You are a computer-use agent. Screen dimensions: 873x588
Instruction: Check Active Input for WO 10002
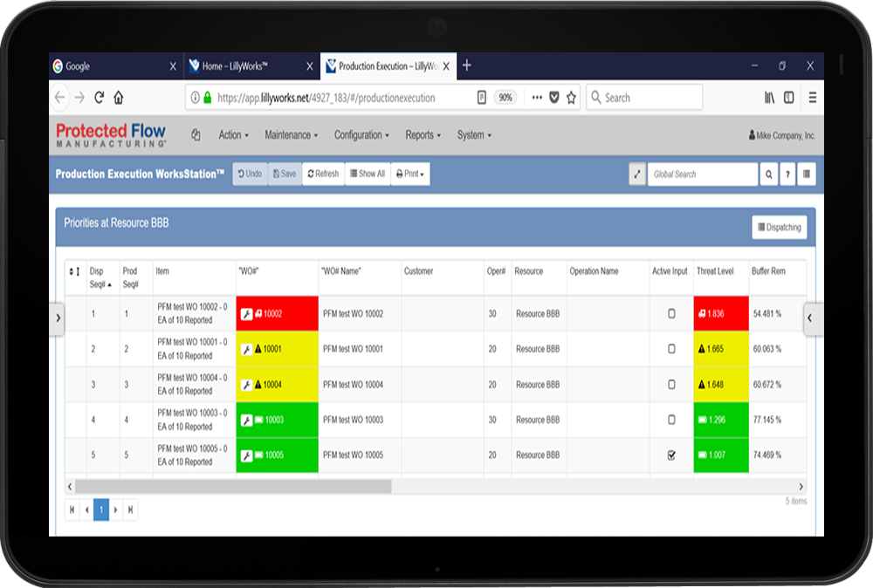point(671,314)
